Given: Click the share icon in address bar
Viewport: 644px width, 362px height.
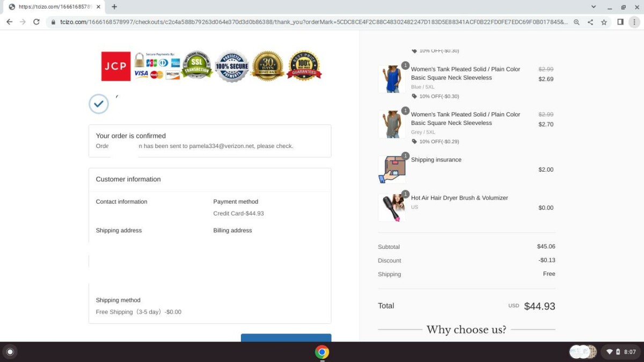Looking at the screenshot, I should [x=590, y=22].
